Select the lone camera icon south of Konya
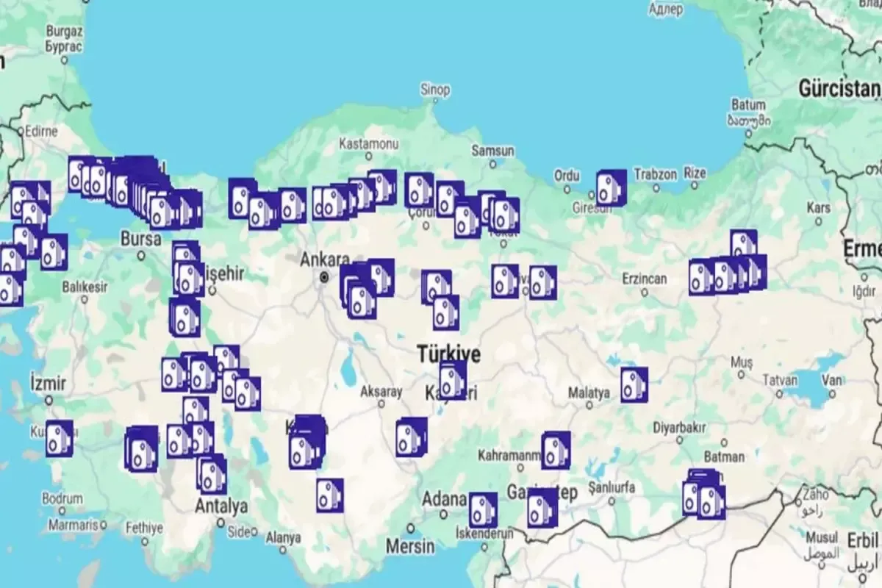Viewport: 882px width, 588px height. coord(330,495)
